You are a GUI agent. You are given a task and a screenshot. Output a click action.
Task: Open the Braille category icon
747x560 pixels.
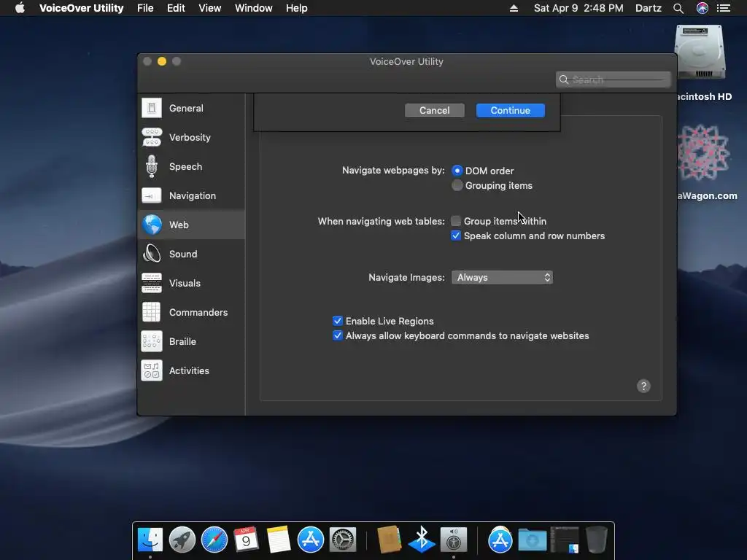pyautogui.click(x=152, y=341)
